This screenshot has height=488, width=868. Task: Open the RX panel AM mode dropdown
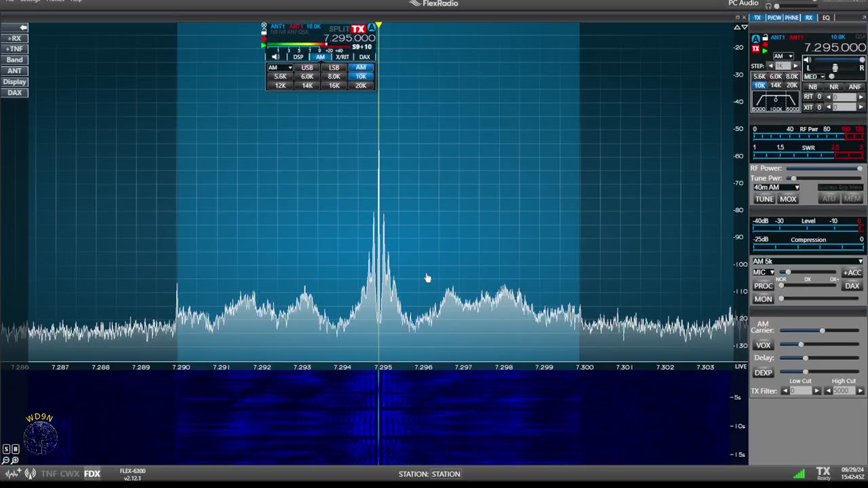pos(783,56)
